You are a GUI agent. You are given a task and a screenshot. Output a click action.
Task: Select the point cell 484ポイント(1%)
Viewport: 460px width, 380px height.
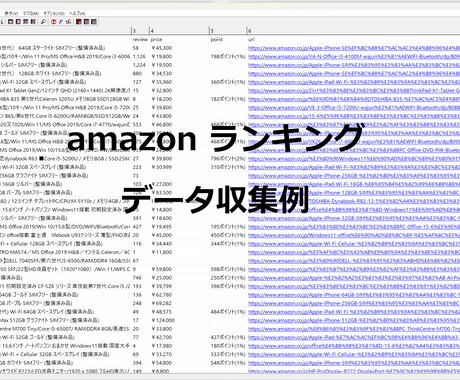point(228,312)
